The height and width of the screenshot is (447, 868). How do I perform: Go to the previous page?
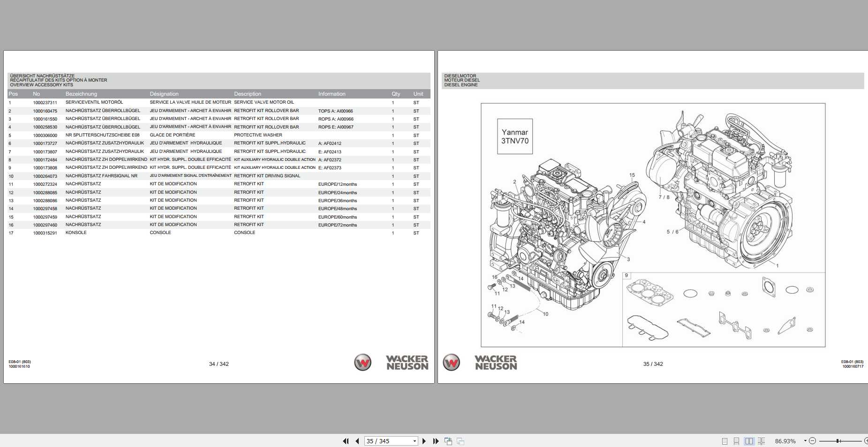[357, 441]
